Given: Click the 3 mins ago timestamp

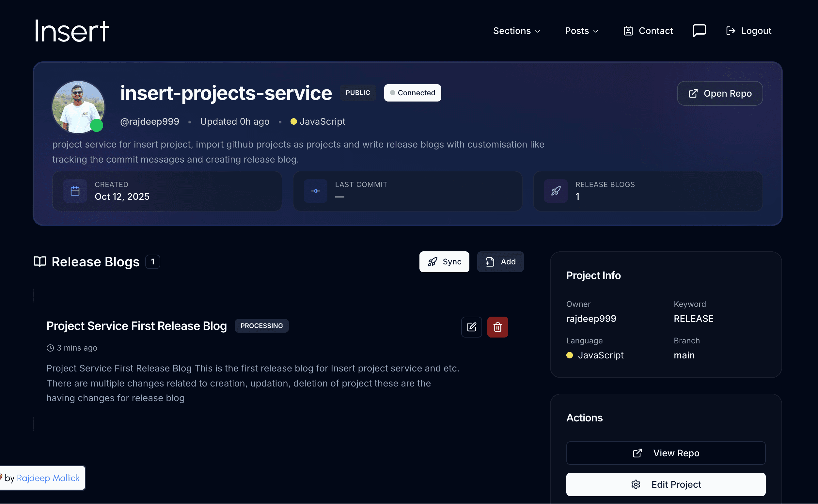Looking at the screenshot, I should pos(77,348).
